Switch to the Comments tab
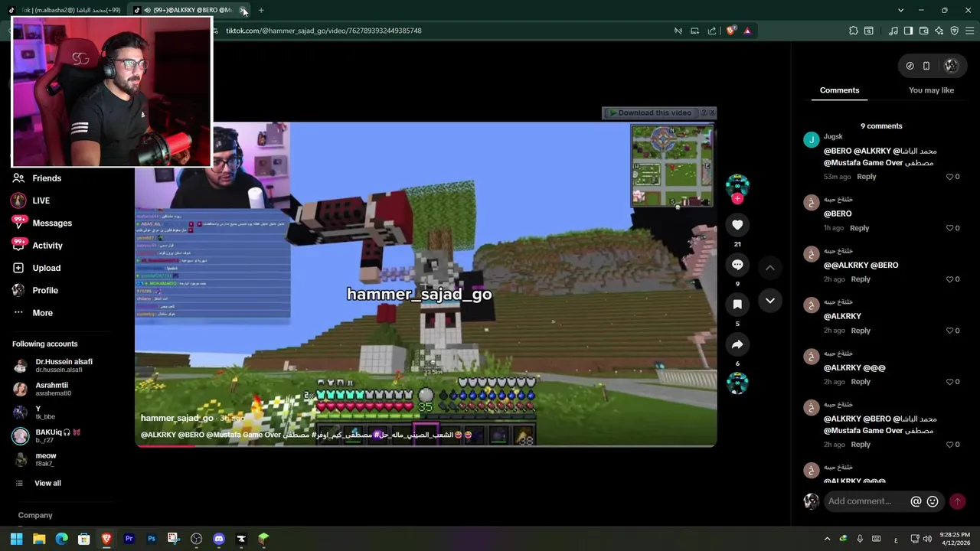The width and height of the screenshot is (980, 551). pyautogui.click(x=839, y=90)
